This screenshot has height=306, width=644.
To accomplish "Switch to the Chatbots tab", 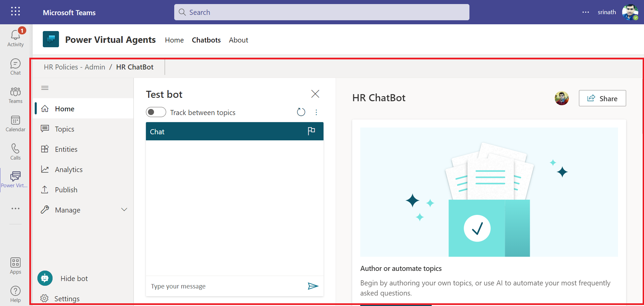I will pyautogui.click(x=206, y=40).
